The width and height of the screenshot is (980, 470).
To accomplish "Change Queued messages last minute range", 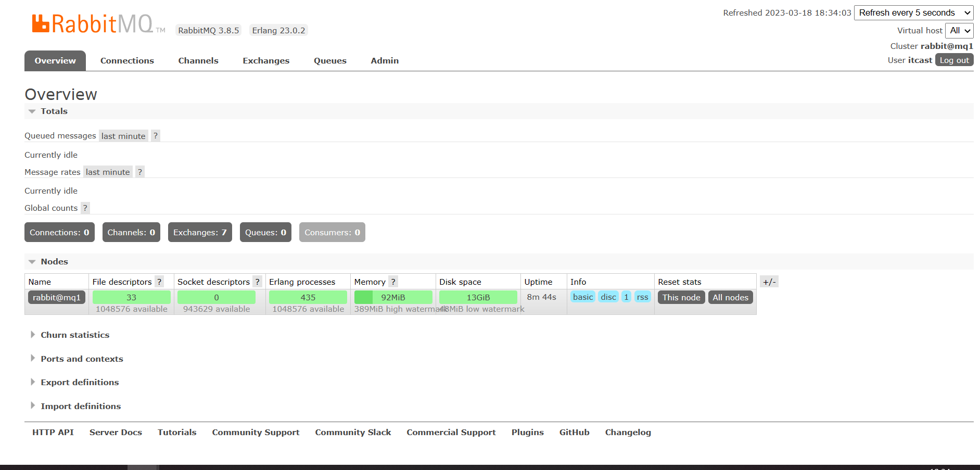I will click(x=123, y=136).
